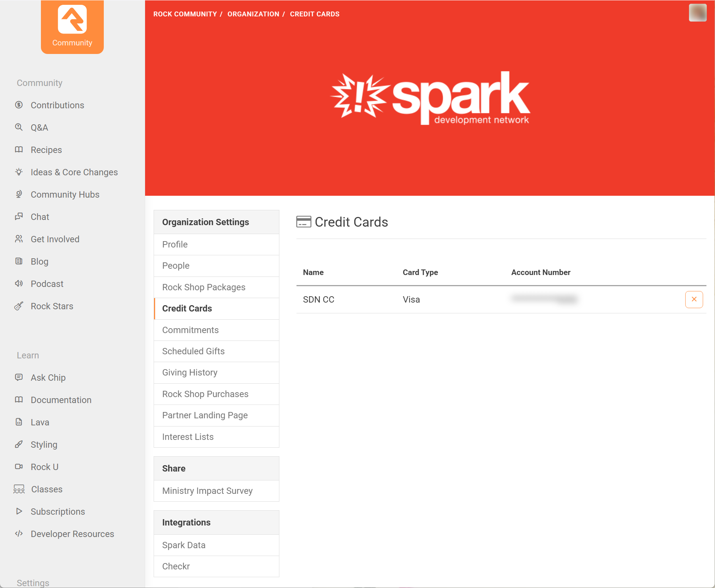Open Checkr integration
This screenshot has width=715, height=588.
[x=217, y=566]
